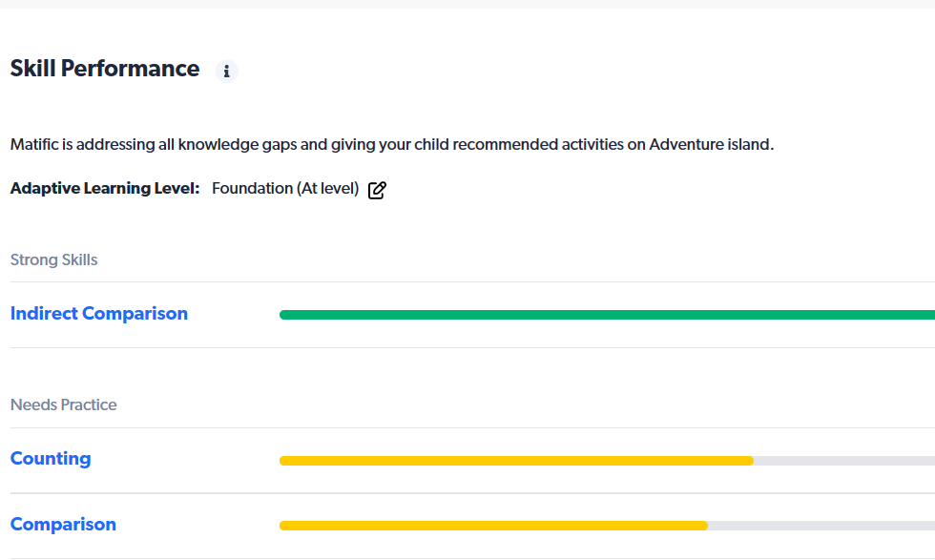Click the yellow filled part of Comparison bar
Screen dimensions: 935x560
point(493,526)
